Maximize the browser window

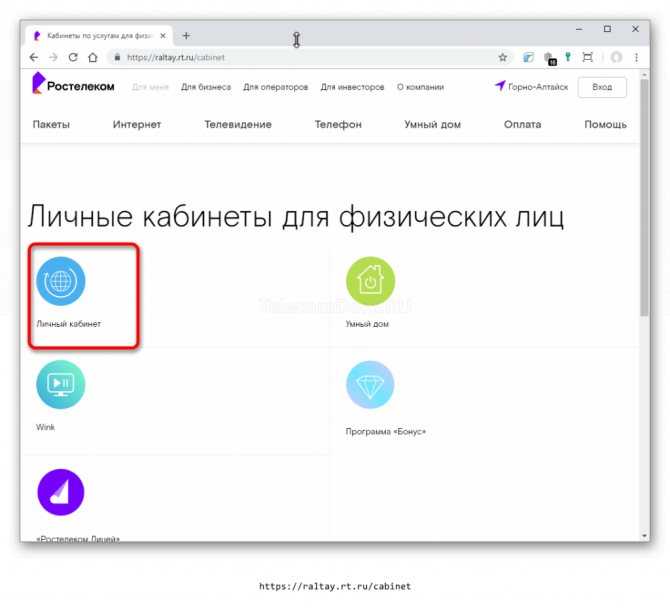607,29
